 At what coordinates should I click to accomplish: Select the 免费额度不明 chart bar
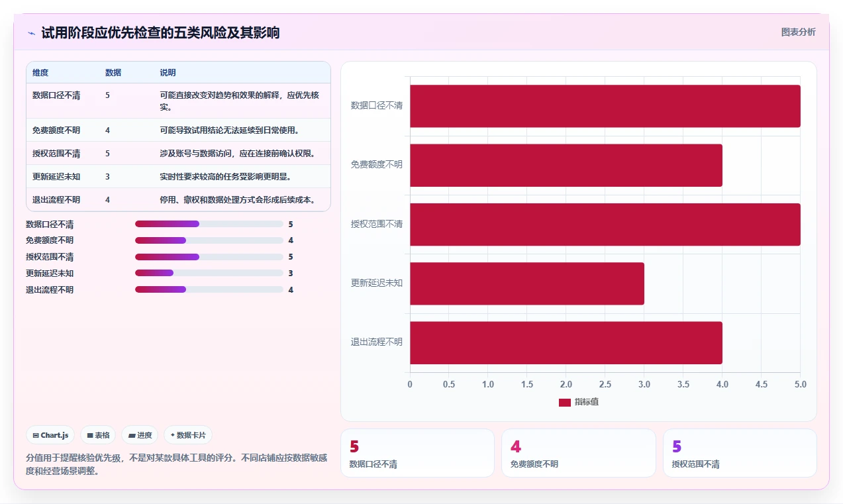click(x=566, y=166)
